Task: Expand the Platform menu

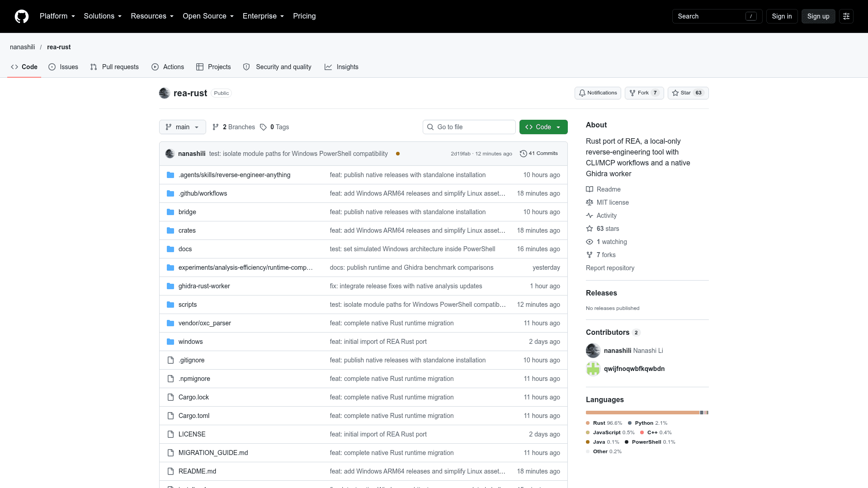Action: [57, 16]
